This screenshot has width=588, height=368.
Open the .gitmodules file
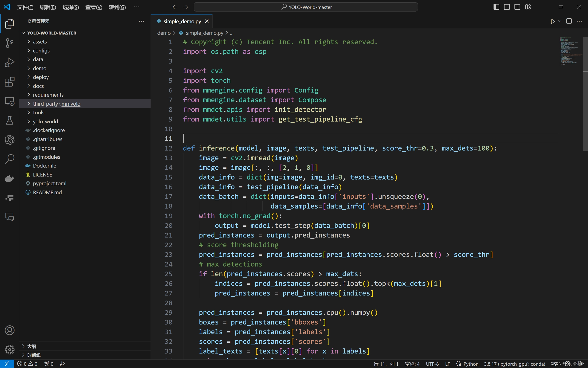pos(85,157)
